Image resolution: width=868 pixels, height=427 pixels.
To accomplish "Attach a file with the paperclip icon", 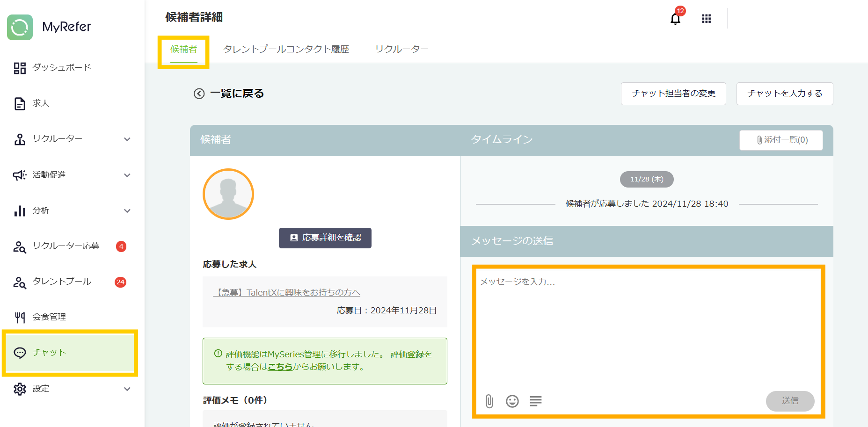I will (x=489, y=401).
